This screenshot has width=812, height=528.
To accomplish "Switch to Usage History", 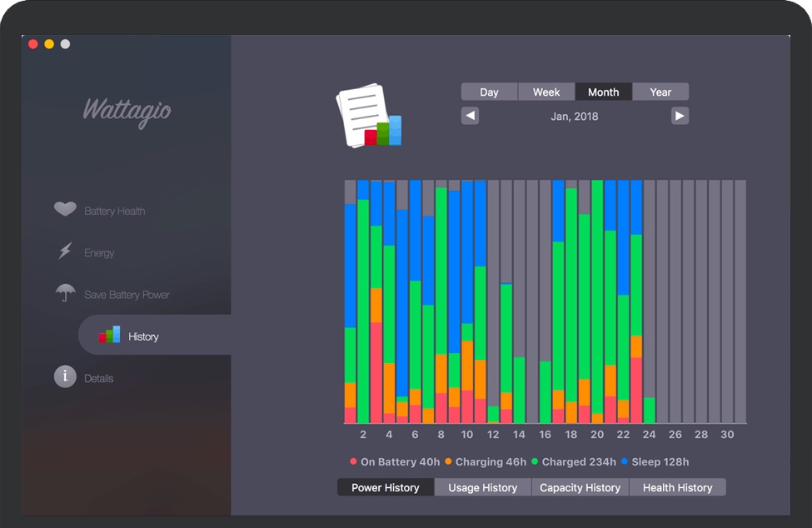I will [x=482, y=487].
